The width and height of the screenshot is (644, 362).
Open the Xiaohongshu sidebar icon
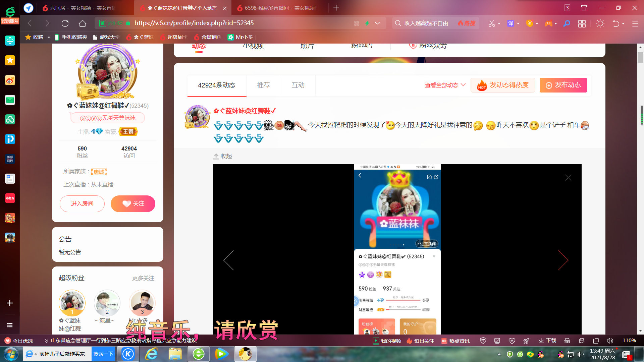[x=10, y=198]
